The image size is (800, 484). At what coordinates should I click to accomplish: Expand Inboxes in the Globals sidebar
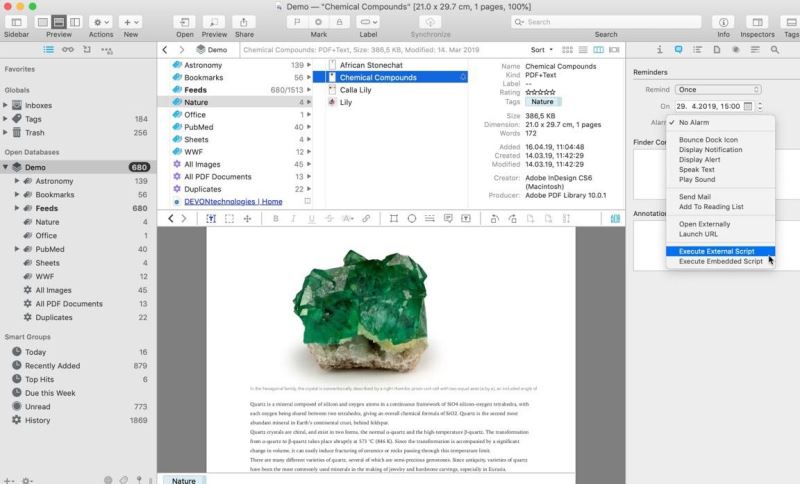[x=5, y=105]
